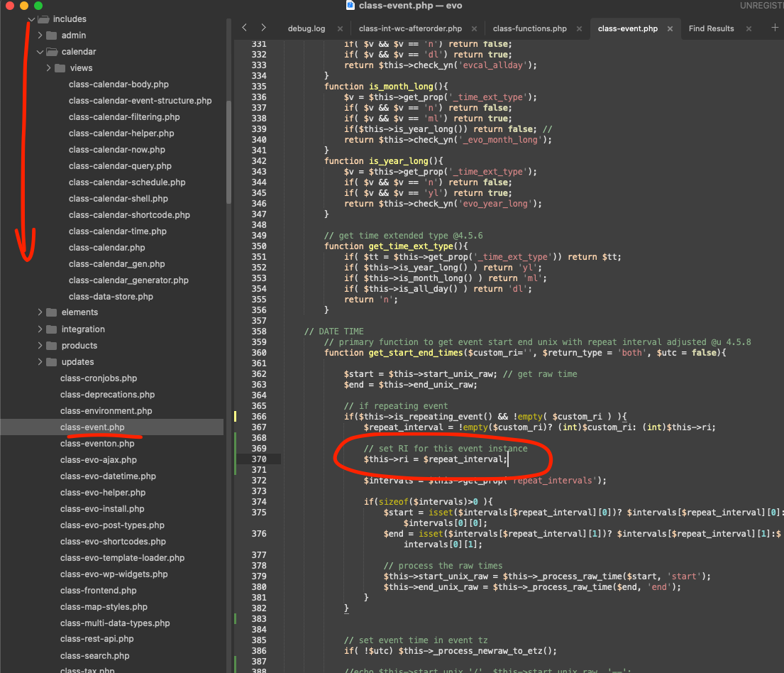Close the class-event.php tab
The image size is (784, 673).
(x=670, y=29)
